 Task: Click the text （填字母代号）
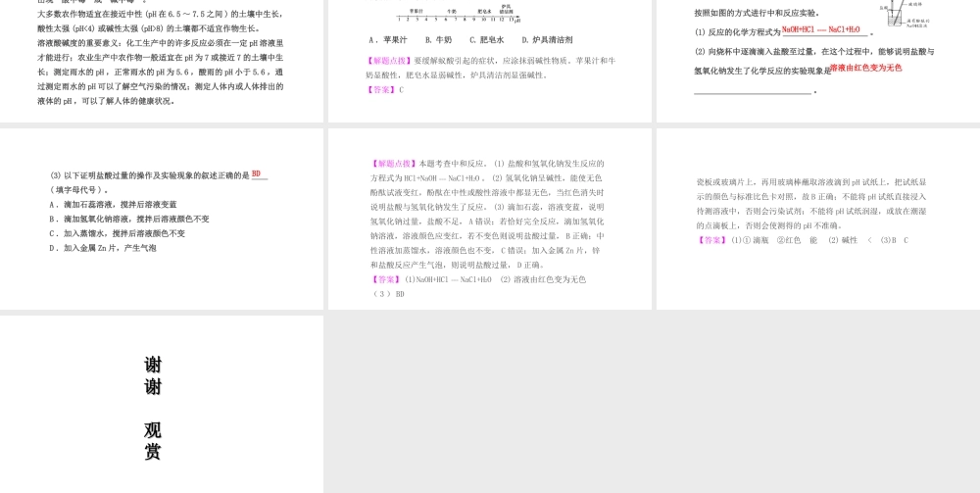pyautogui.click(x=78, y=190)
